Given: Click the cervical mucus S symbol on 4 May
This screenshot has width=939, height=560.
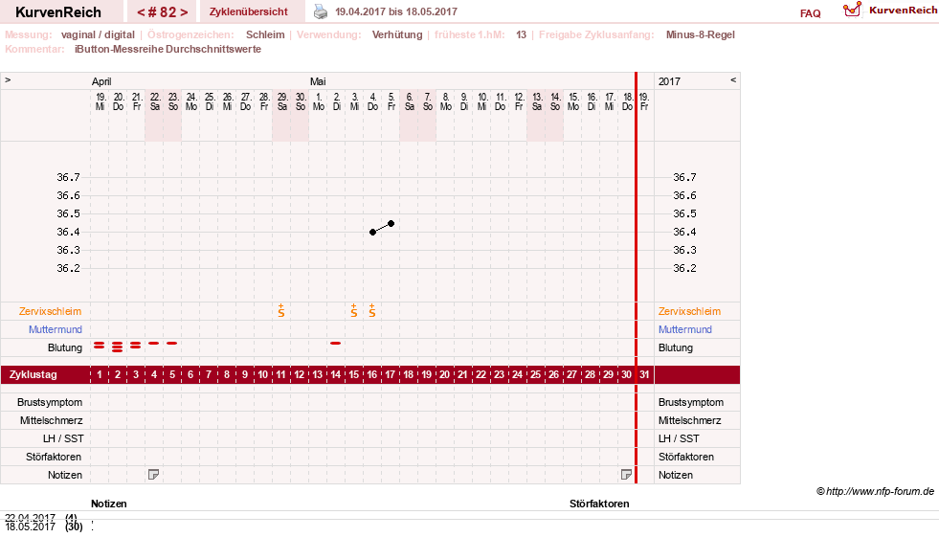Looking at the screenshot, I should pyautogui.click(x=372, y=310).
